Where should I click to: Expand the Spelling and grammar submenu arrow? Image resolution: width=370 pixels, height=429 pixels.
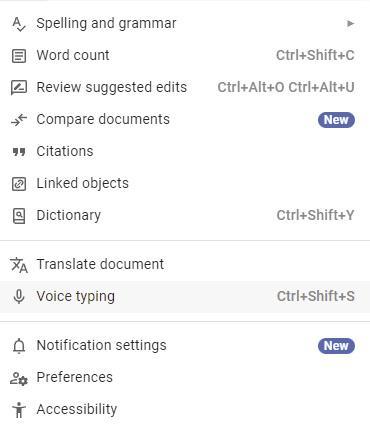350,24
